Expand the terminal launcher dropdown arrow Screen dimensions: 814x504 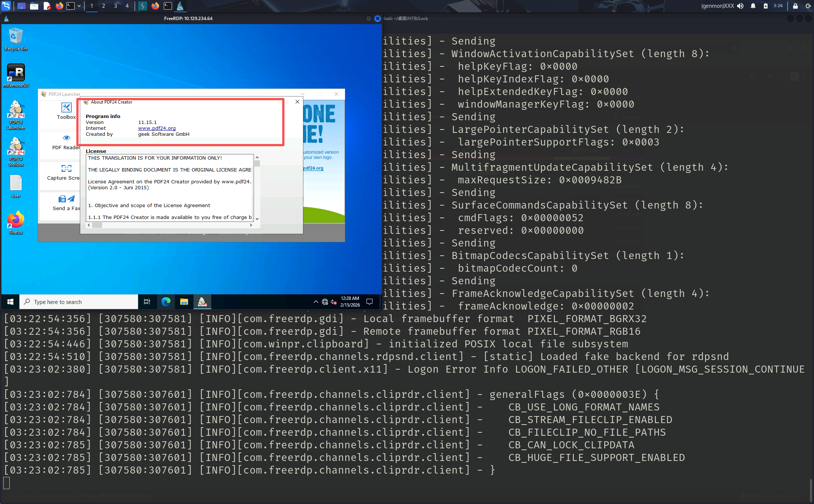(79, 6)
